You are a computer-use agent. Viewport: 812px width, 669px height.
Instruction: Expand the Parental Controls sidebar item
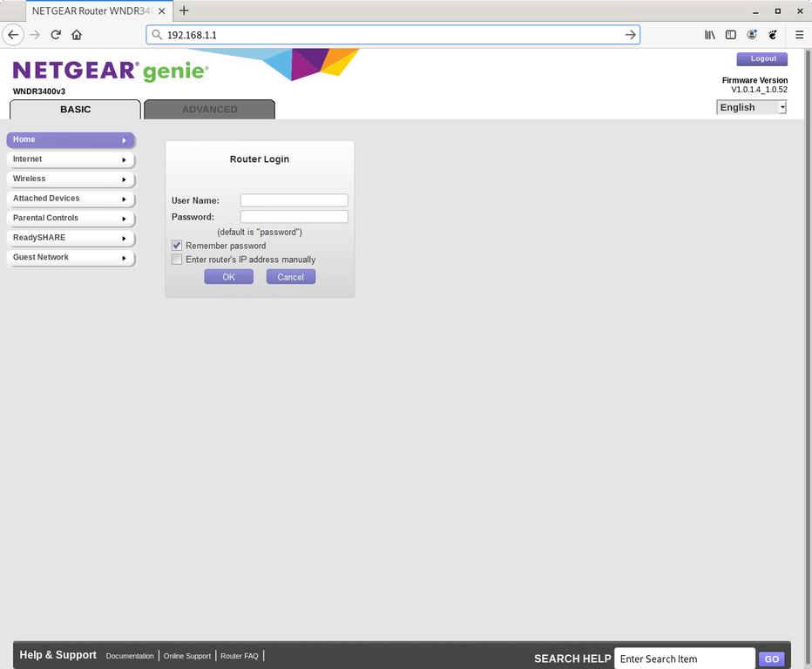point(71,219)
